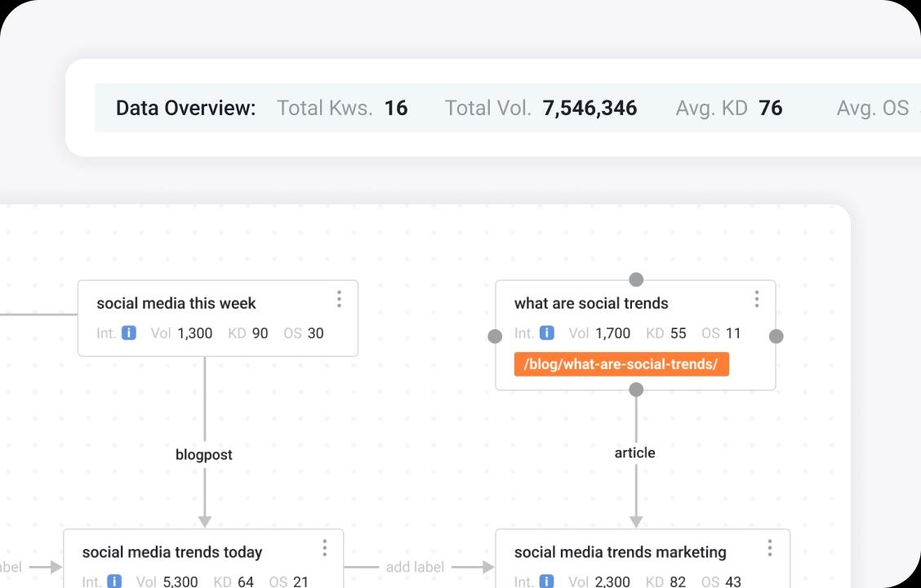Screen dimensions: 921x588
Task: Click 'add label' between the bottom nodes
Action: pos(415,567)
